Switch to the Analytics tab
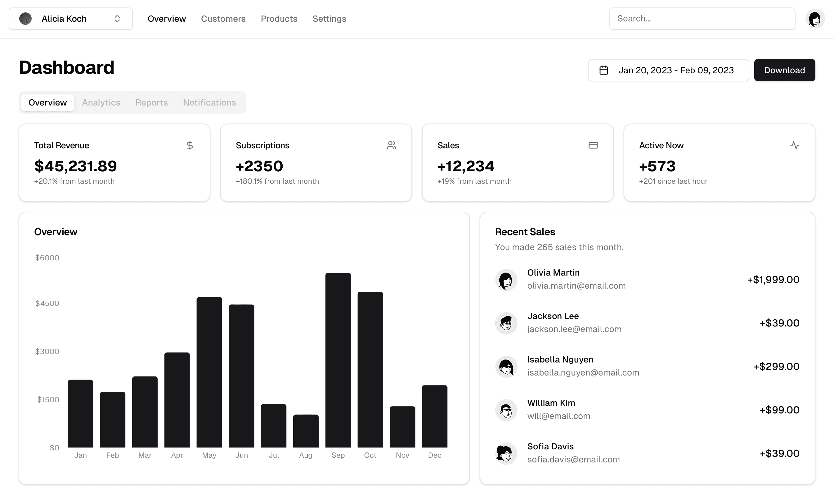This screenshot has width=834, height=504. tap(101, 102)
